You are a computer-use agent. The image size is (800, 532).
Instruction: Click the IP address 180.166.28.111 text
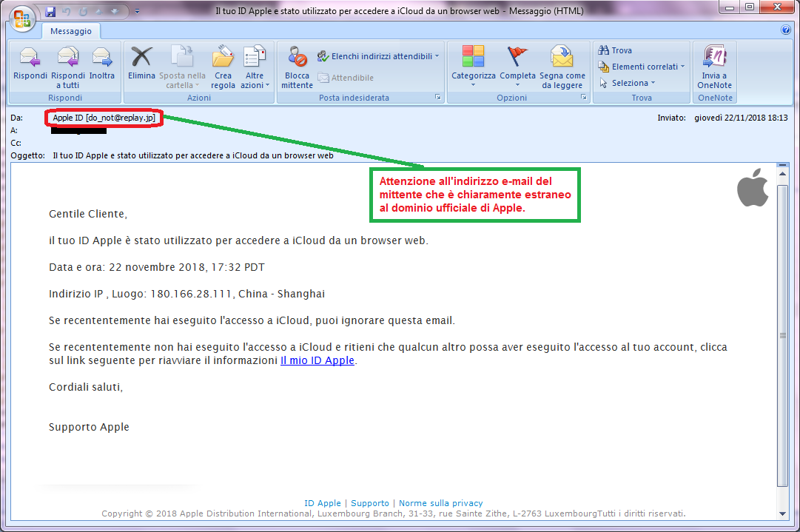191,294
